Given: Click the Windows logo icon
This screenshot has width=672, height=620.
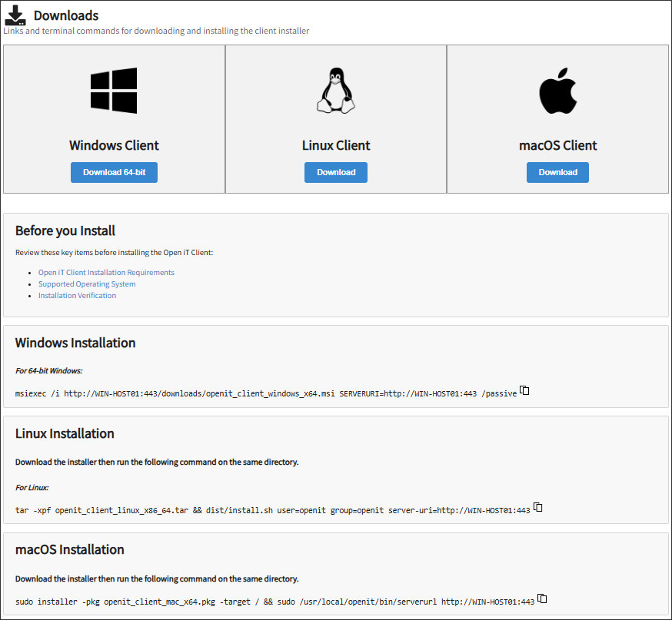Looking at the screenshot, I should tap(114, 90).
